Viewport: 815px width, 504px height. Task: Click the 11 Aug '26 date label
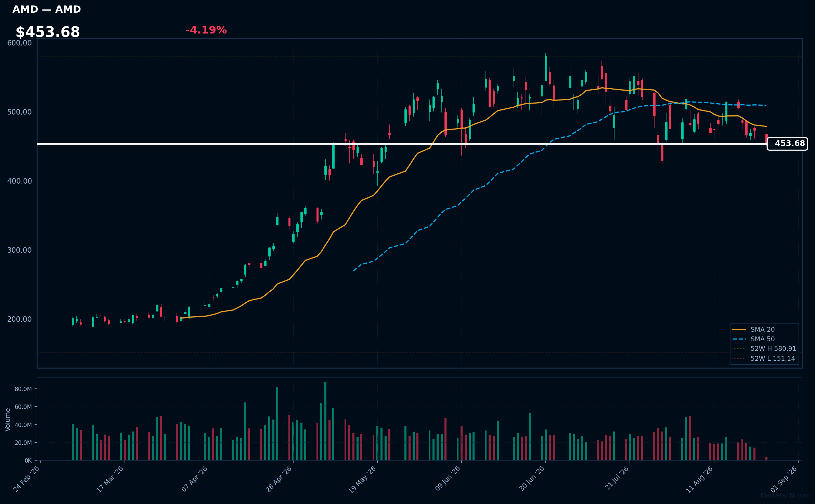(x=699, y=479)
